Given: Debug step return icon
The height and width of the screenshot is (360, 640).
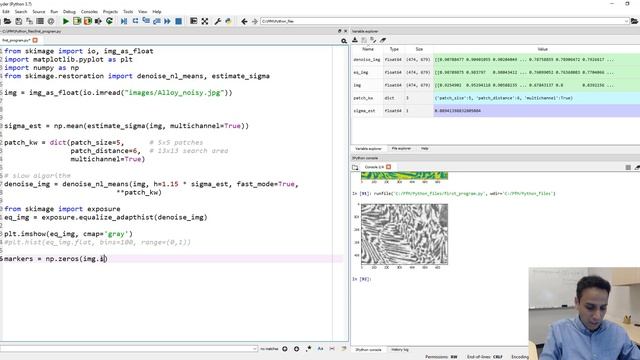Looking at the screenshot, I should (x=157, y=21).
